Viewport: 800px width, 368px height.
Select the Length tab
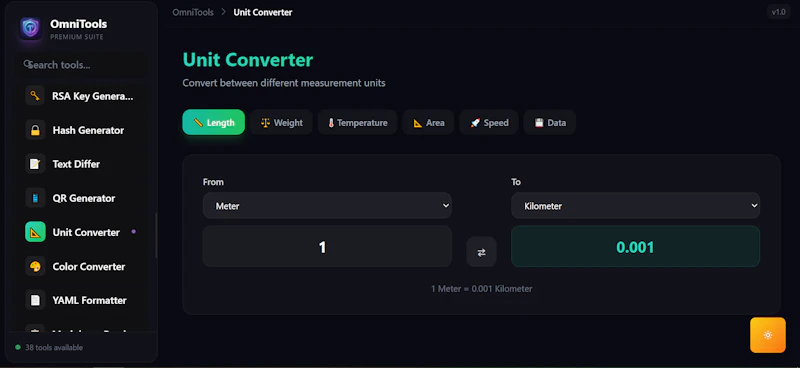coord(214,122)
